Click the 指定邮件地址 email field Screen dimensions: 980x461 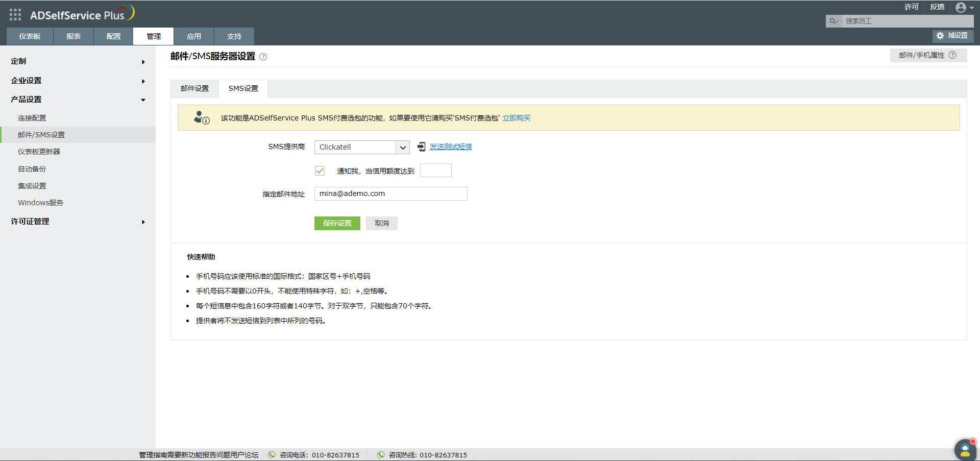[x=391, y=194]
